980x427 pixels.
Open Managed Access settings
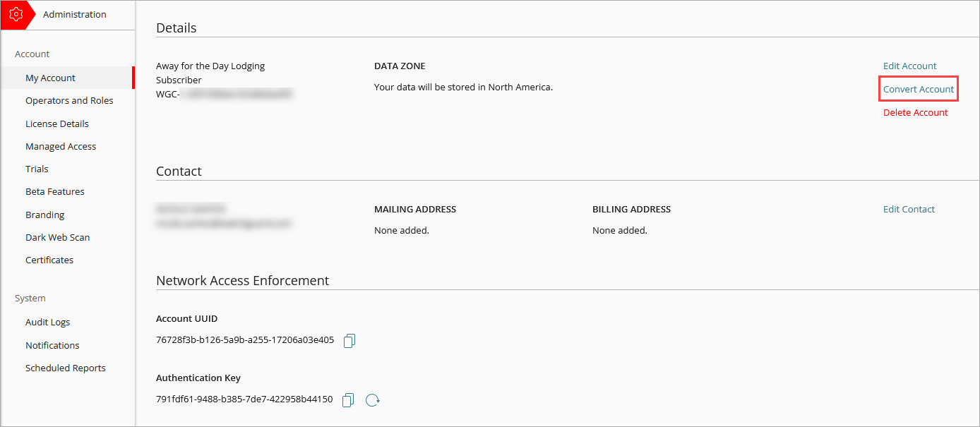[x=61, y=146]
